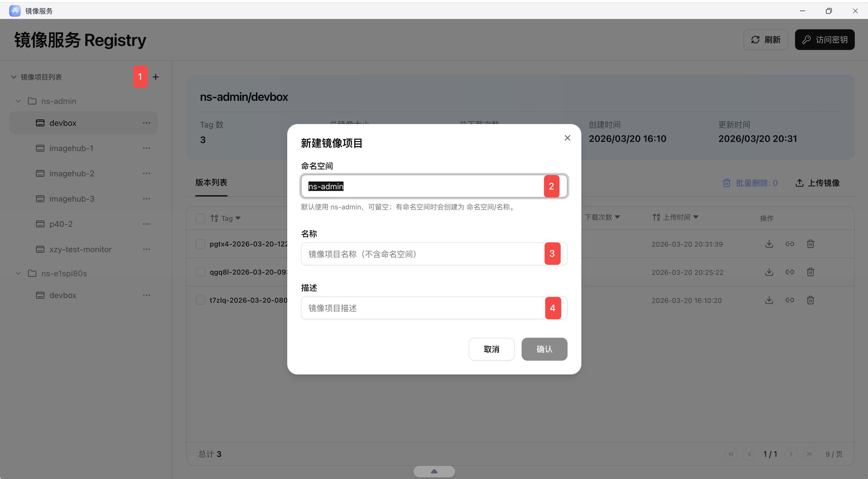This screenshot has width=868, height=479.
Task: Download the t7zlq tag image
Action: (x=769, y=300)
